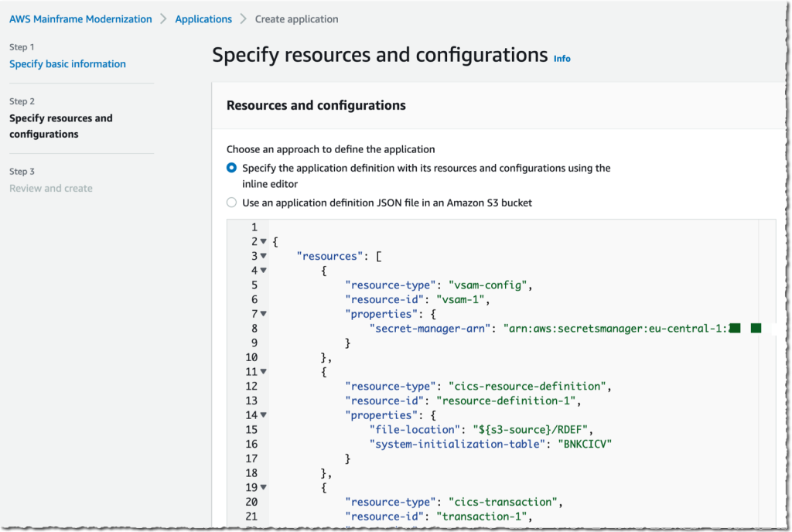Navigate to the Applications breadcrumb
The width and height of the screenshot is (792, 532).
(203, 19)
